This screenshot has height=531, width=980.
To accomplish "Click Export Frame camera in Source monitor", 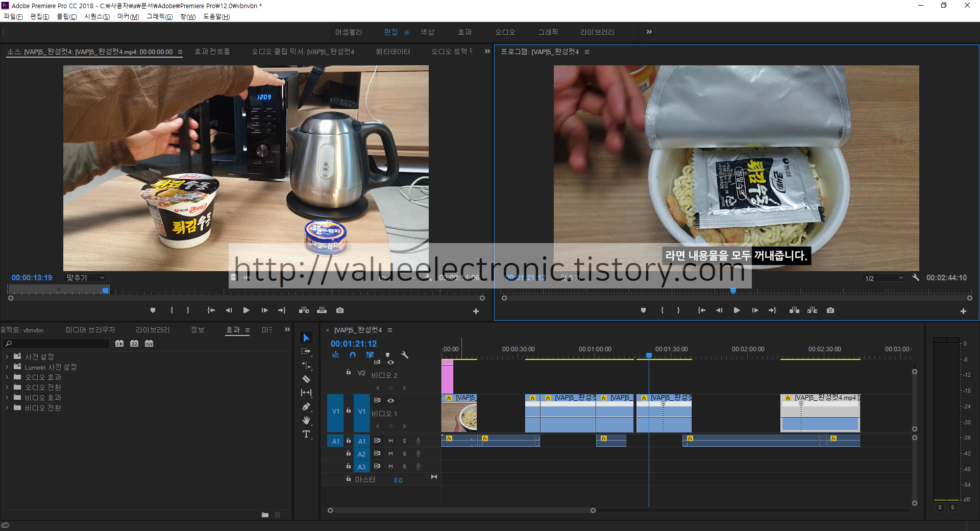I will (340, 310).
